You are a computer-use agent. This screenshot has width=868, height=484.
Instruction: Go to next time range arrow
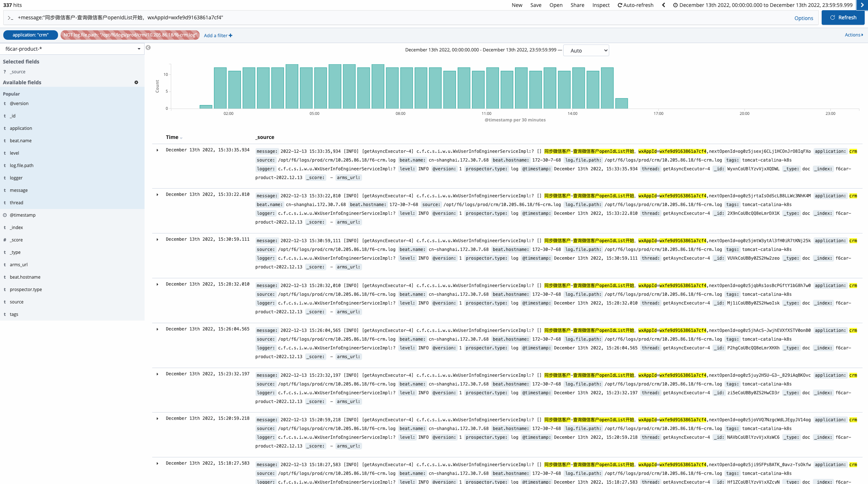[x=862, y=5]
